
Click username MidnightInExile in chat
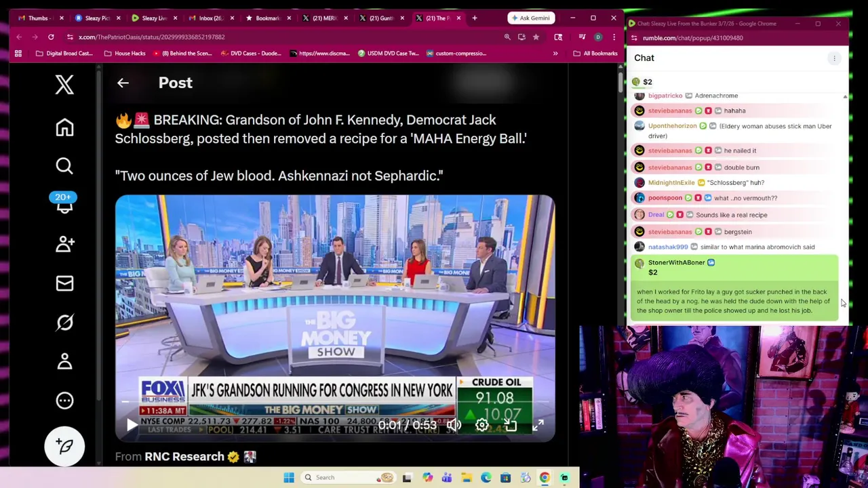point(671,182)
